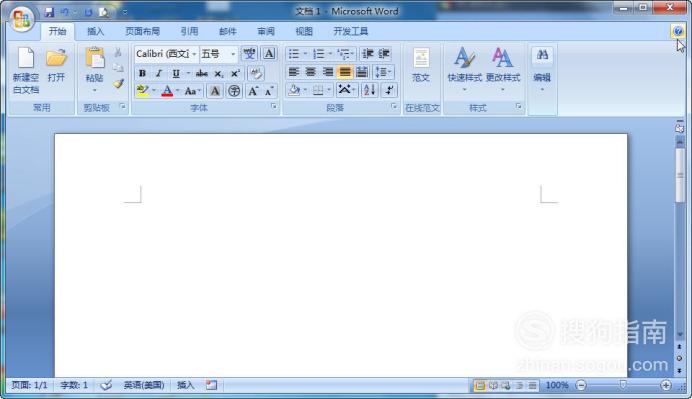Open Word help question mark icon
692x399 pixels.
(x=678, y=31)
